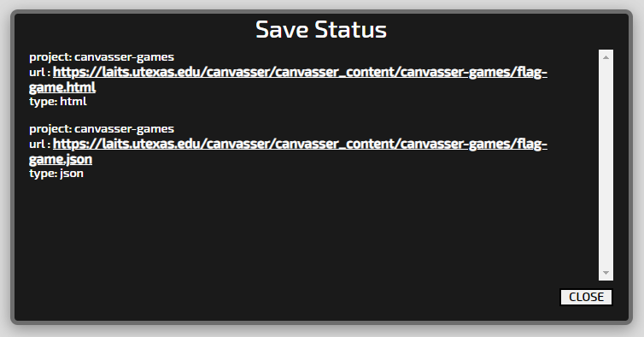The image size is (644, 337).
Task: Click the 'type: json' text
Action: click(56, 174)
